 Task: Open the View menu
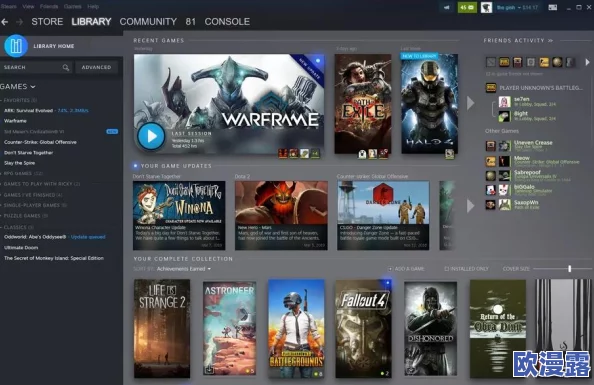point(28,6)
